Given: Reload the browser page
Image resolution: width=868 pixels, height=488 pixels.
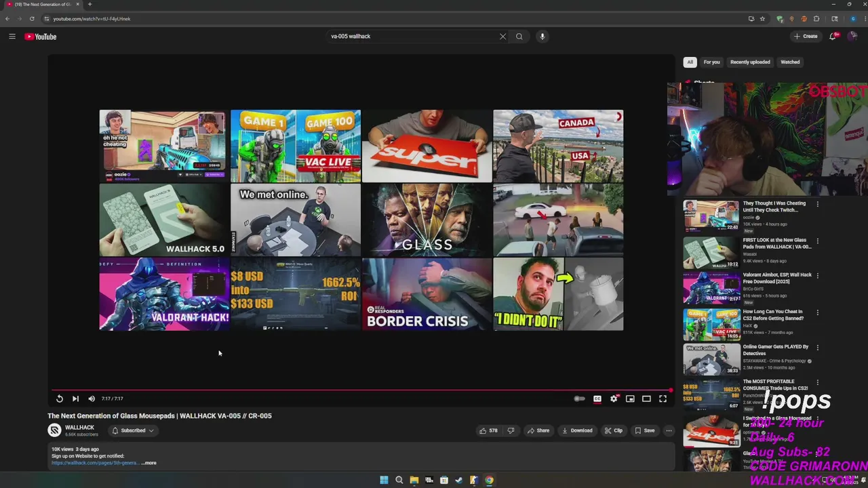Looking at the screenshot, I should coord(32,19).
